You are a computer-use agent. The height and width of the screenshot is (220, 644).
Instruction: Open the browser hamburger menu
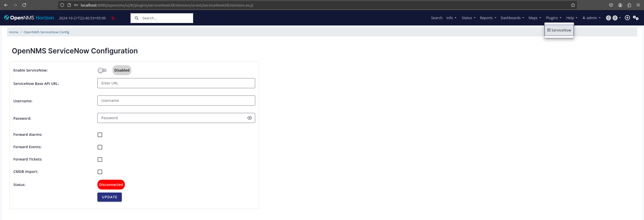[638, 5]
